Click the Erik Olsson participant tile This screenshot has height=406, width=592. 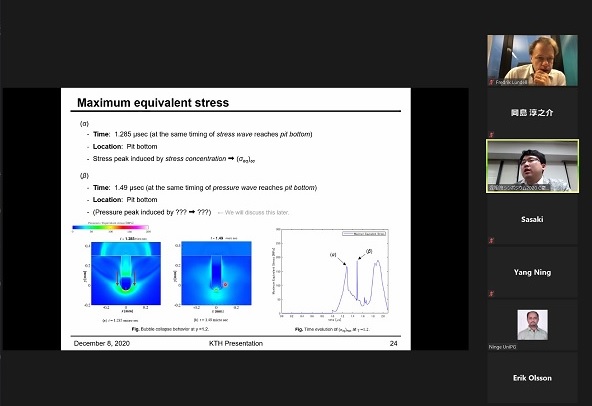click(x=532, y=378)
